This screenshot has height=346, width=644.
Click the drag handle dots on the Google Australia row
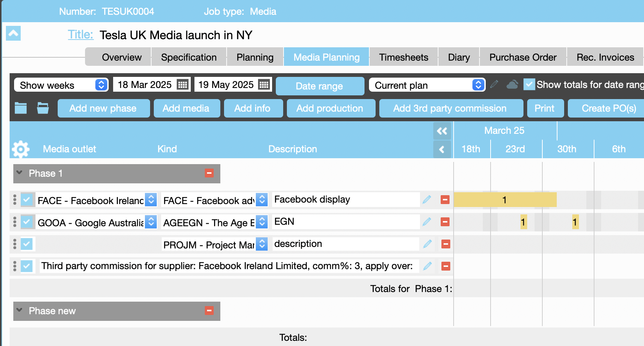15,222
